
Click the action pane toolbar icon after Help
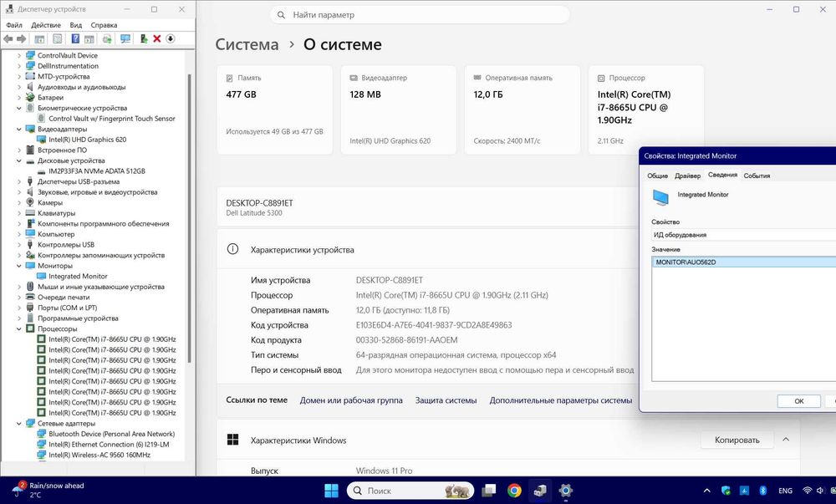pyautogui.click(x=89, y=39)
